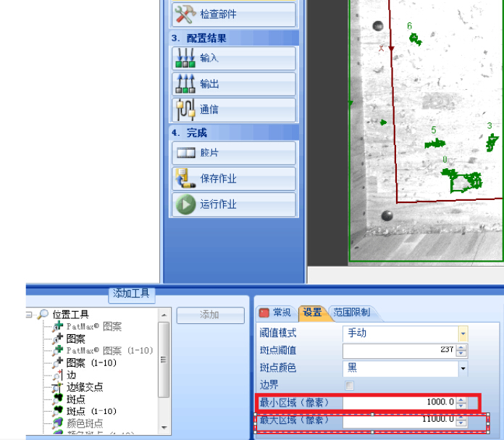Switch to the 范围限制 tab
Image resolution: width=504 pixels, height=440 pixels.
[351, 312]
